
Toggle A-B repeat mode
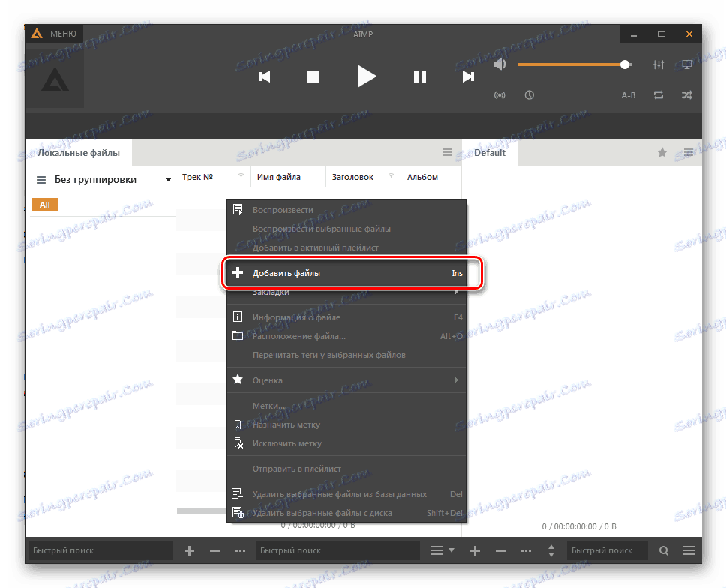pos(628,95)
